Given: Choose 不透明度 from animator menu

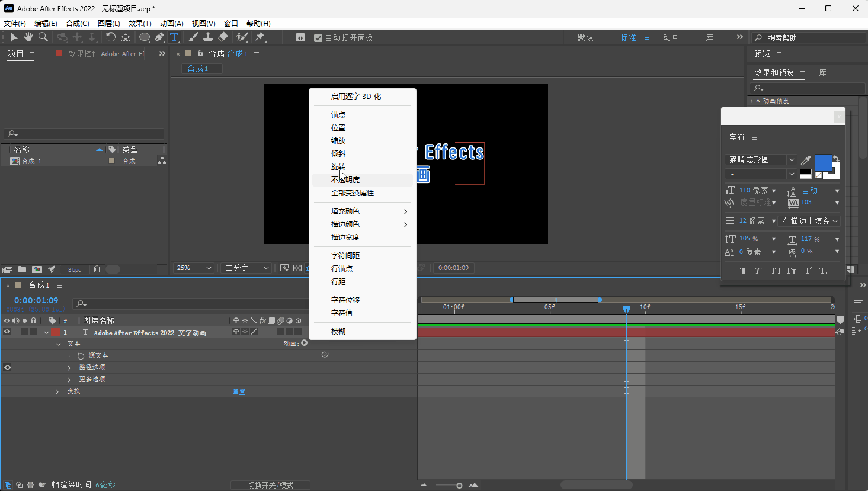Looking at the screenshot, I should coord(345,180).
